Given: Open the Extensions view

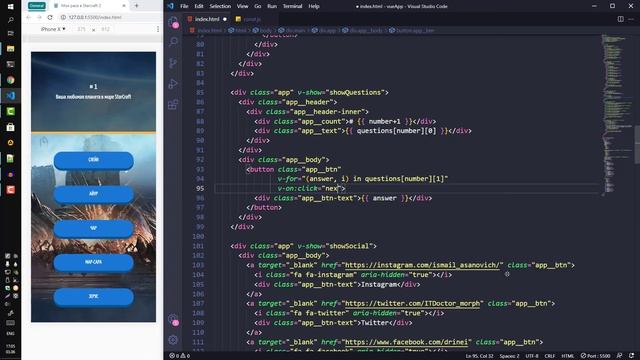Looking at the screenshot, I should (173, 104).
